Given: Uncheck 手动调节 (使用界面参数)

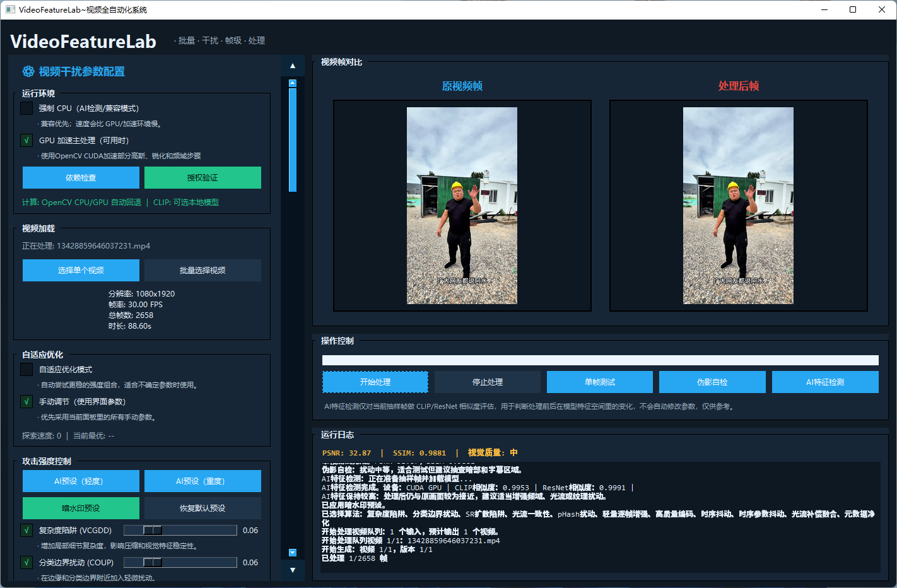Looking at the screenshot, I should coord(26,401).
